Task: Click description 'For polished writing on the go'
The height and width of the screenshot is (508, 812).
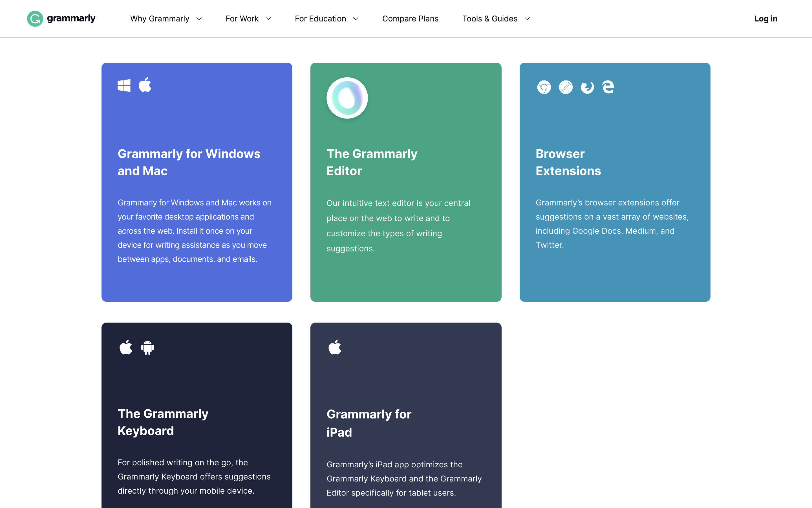Action: 194,476
